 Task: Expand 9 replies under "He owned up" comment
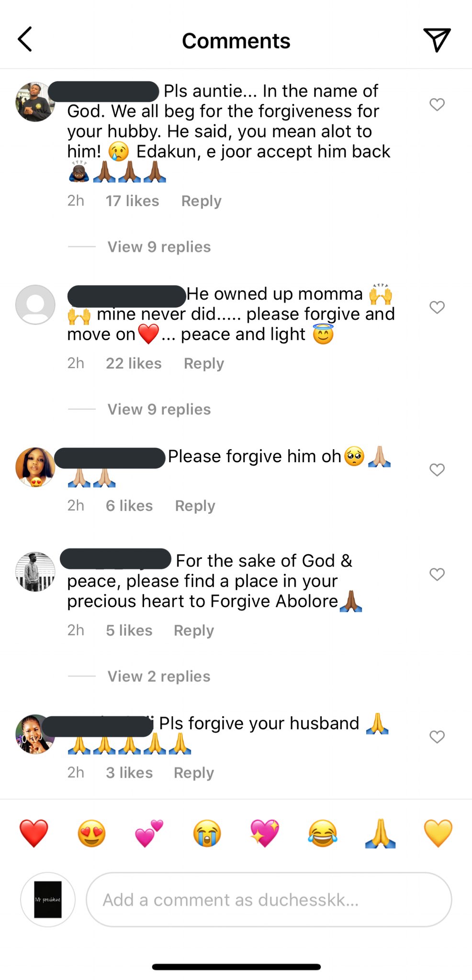[x=159, y=410]
